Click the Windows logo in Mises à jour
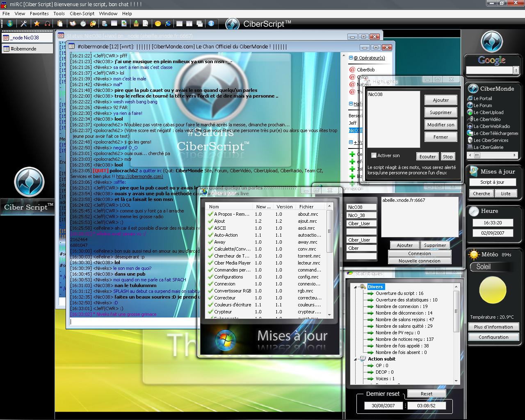Viewport: 525px width, 420px height. pos(225,340)
